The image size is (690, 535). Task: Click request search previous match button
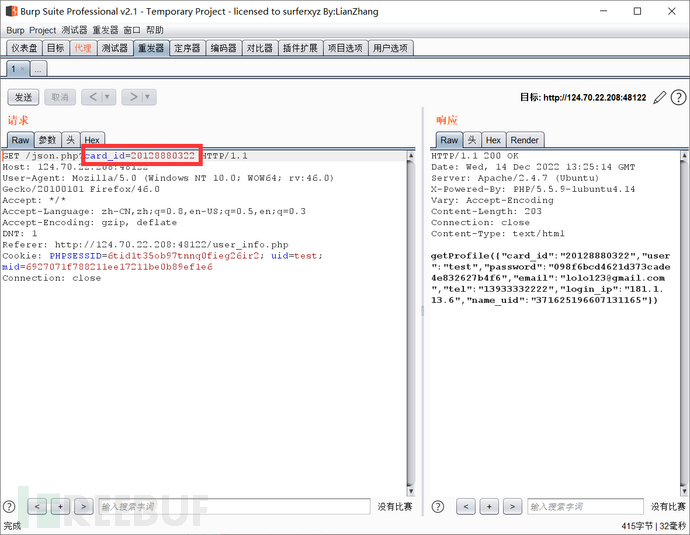pos(37,506)
